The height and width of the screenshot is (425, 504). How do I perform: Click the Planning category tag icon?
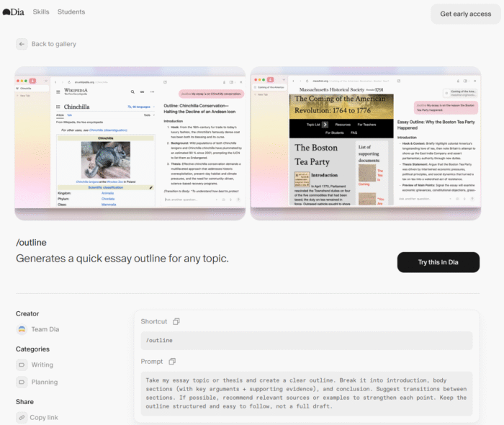pyautogui.click(x=22, y=382)
